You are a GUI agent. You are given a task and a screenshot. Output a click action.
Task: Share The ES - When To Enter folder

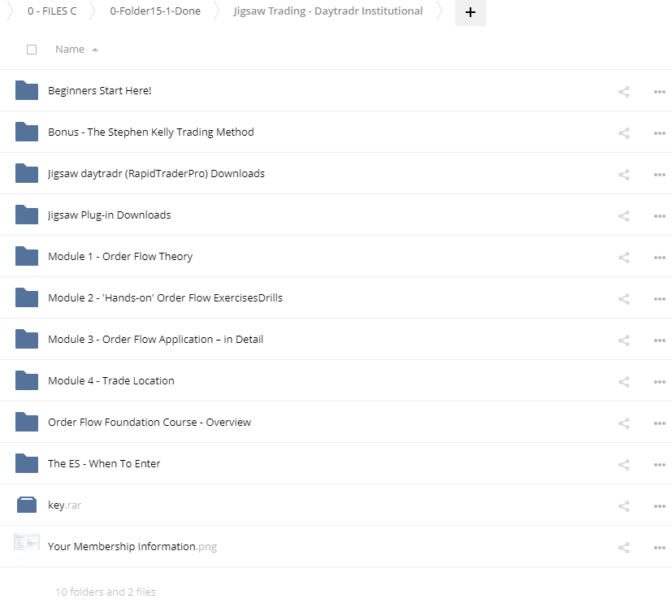[623, 465]
